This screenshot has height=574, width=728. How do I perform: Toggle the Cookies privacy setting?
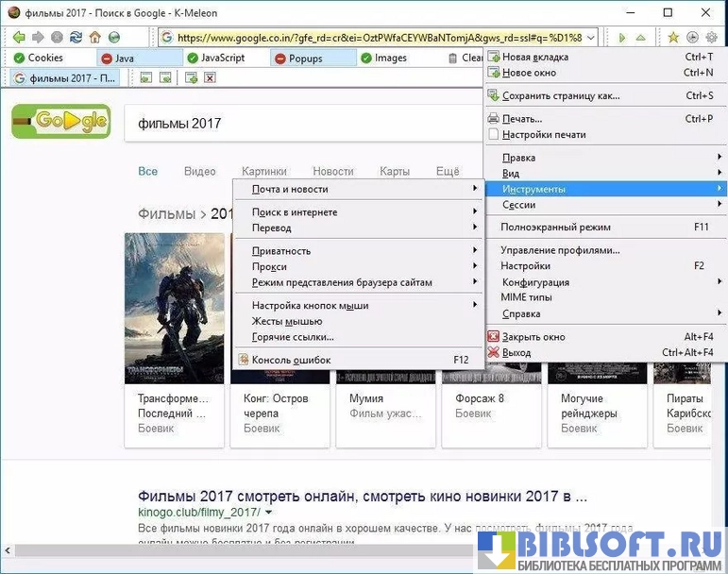pos(38,58)
